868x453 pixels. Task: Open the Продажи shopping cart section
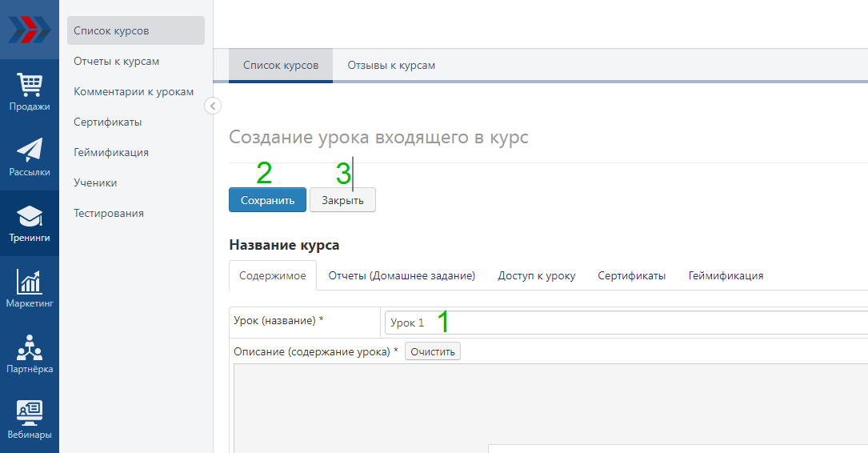[x=29, y=92]
